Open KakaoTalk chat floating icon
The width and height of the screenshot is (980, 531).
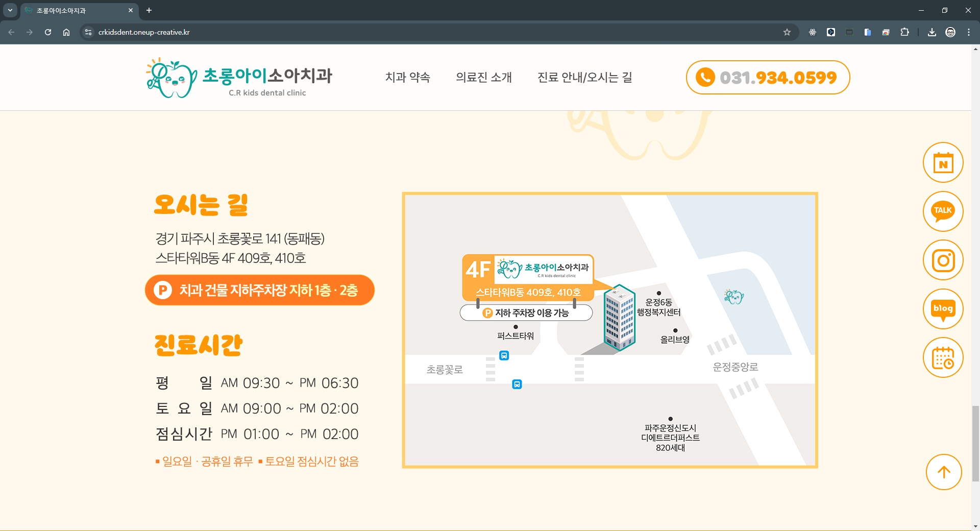click(943, 211)
